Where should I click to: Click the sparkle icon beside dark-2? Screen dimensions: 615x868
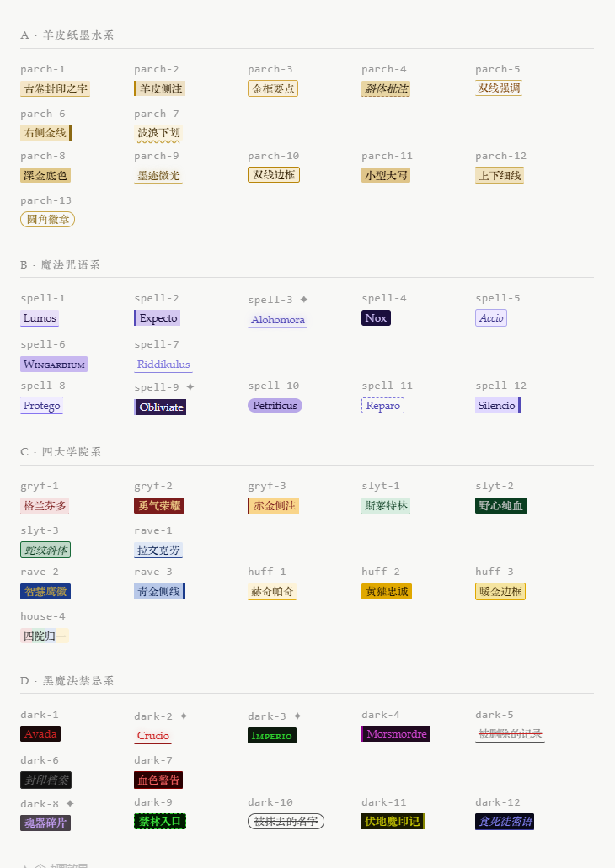tap(184, 716)
